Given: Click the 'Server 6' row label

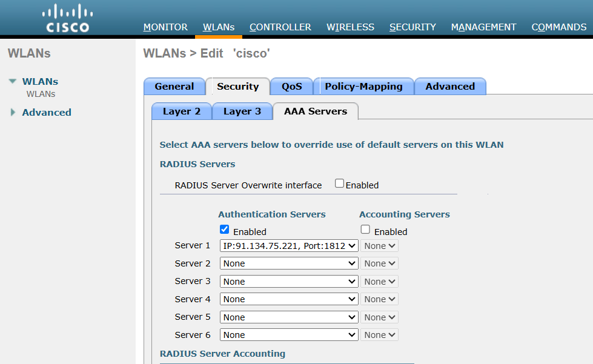Looking at the screenshot, I should [x=193, y=335].
